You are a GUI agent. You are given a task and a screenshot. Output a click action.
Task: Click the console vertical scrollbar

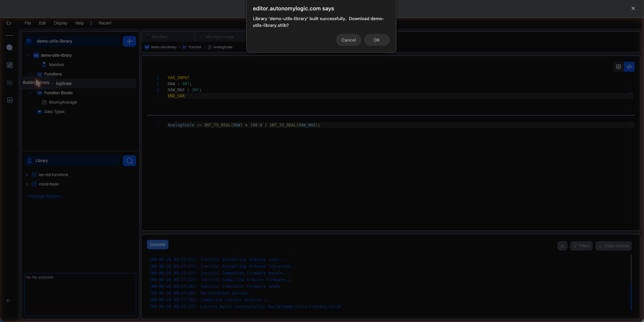(x=631, y=282)
